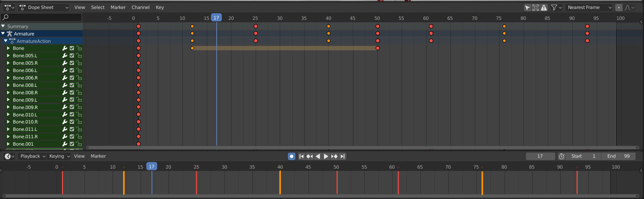Select the Armature object icon in channel list
The image size is (644, 199).
[x=10, y=33]
